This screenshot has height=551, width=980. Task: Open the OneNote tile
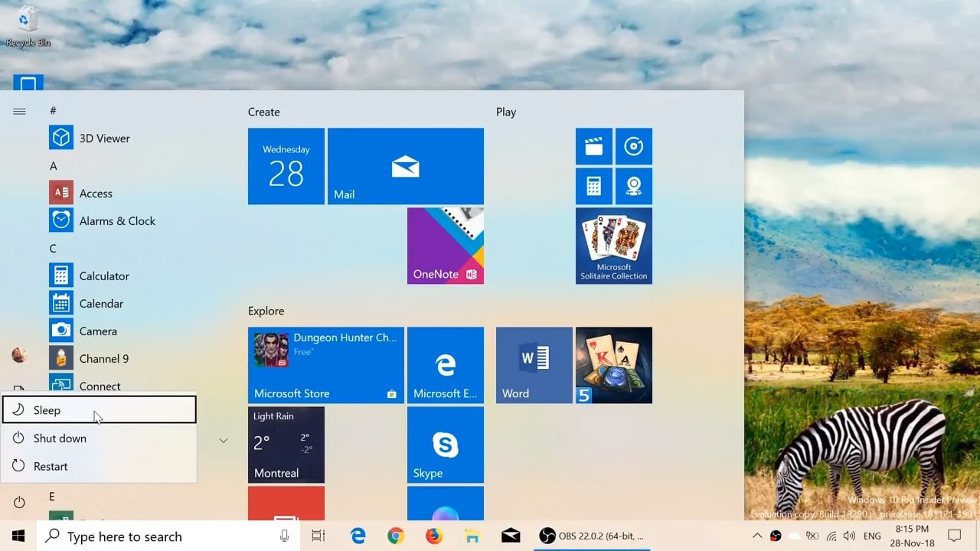click(x=446, y=246)
